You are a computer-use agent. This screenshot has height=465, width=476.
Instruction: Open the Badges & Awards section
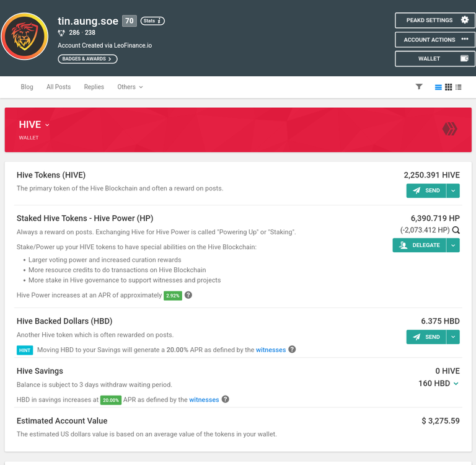[87, 59]
